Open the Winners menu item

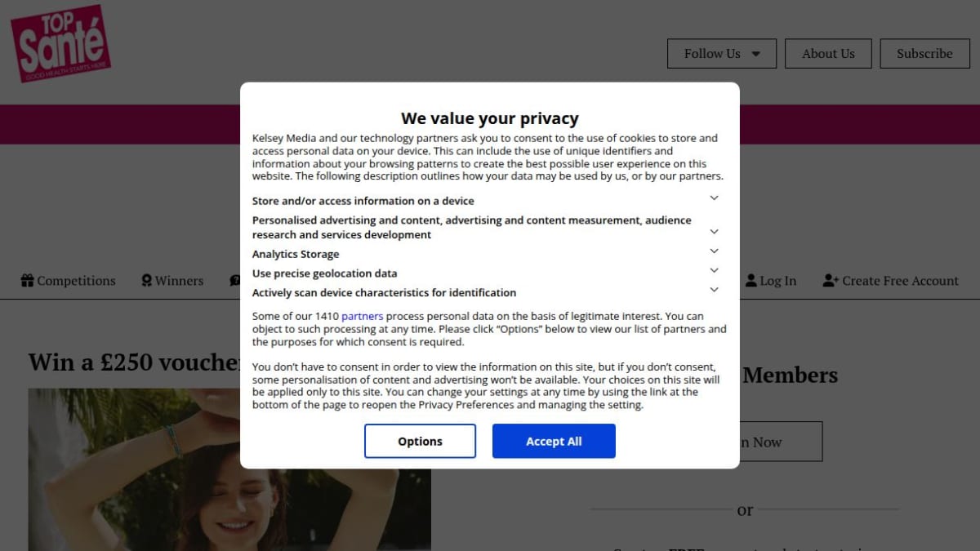(x=172, y=280)
